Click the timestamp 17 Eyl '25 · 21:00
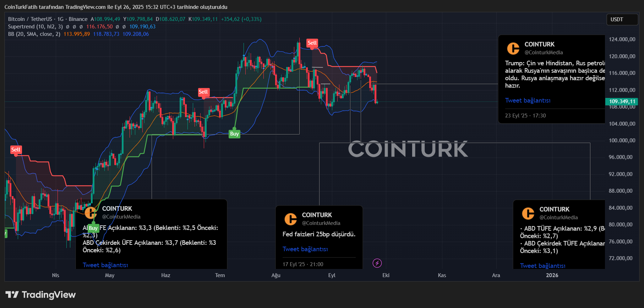This screenshot has width=644, height=308. tap(303, 264)
